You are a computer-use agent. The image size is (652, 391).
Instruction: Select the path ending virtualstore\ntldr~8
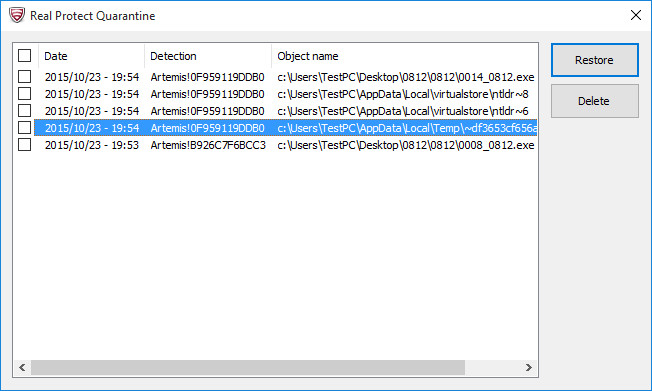pos(403,94)
